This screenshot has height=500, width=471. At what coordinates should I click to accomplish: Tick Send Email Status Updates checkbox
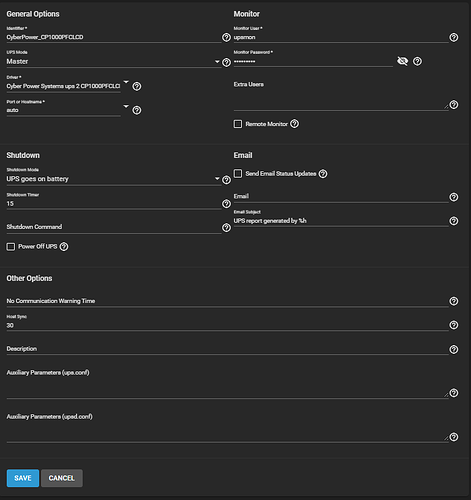coord(238,174)
